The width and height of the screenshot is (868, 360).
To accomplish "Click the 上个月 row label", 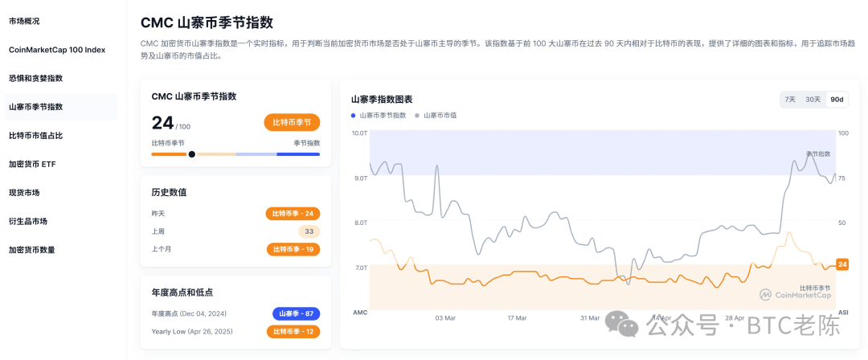I will 162,249.
